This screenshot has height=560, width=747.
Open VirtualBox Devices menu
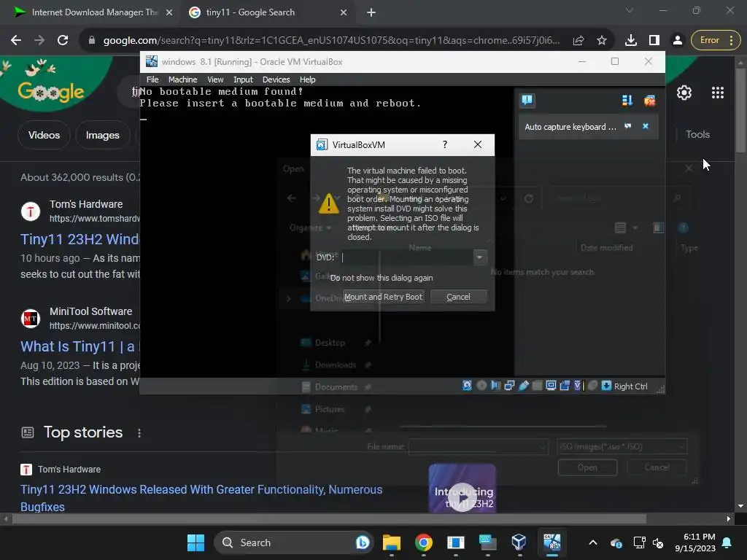[276, 79]
